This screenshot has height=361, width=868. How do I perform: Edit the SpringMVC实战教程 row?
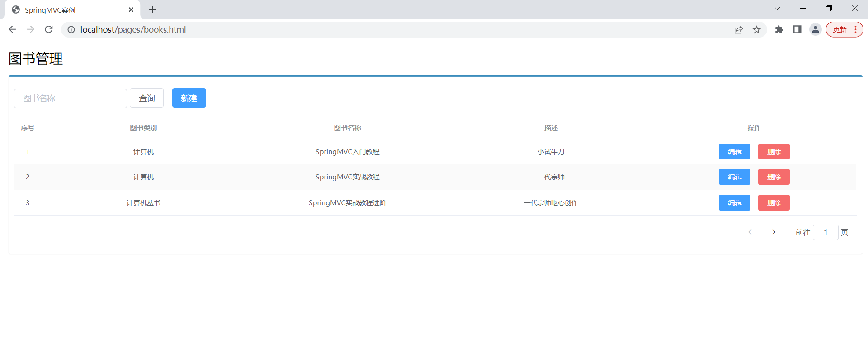pos(734,177)
